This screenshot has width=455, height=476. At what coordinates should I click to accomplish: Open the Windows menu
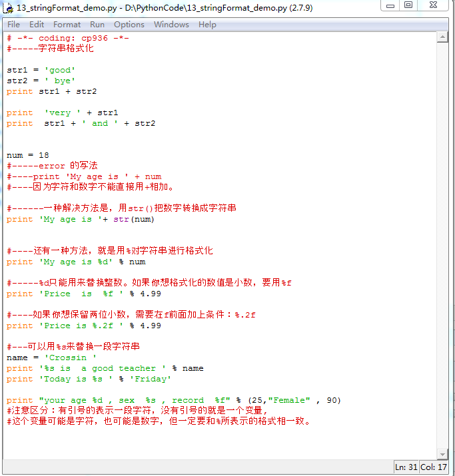[171, 25]
